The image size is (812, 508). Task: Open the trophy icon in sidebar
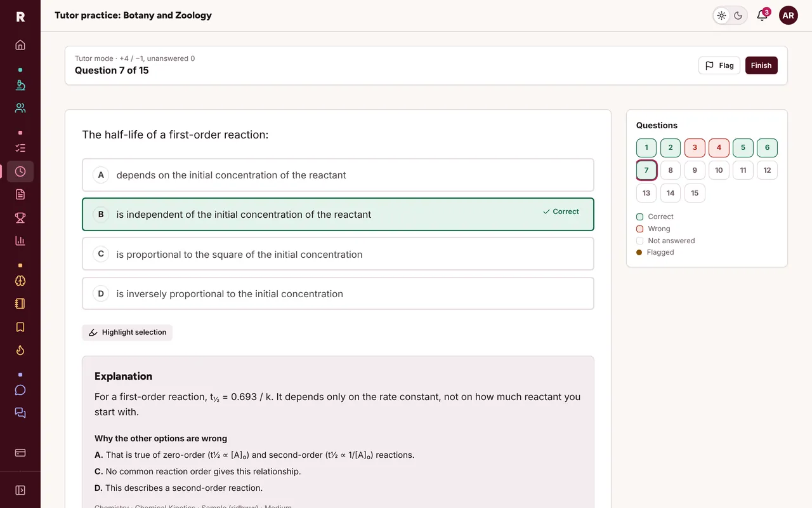[20, 218]
